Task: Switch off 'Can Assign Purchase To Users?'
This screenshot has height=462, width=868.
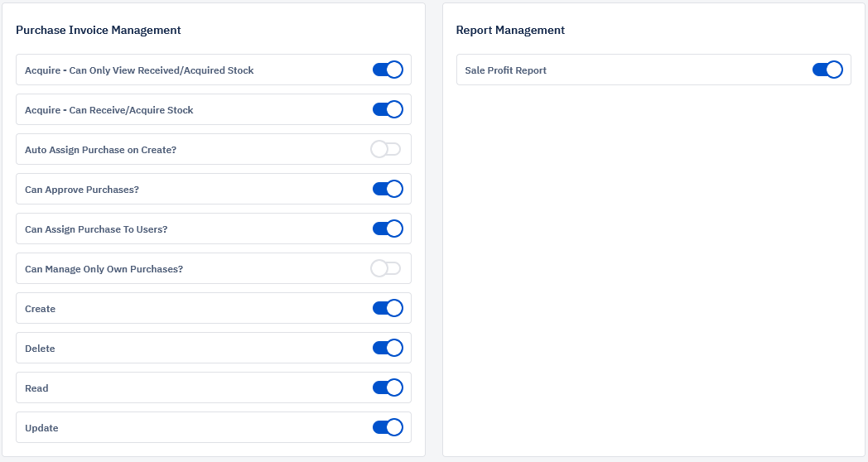Action: coord(388,229)
